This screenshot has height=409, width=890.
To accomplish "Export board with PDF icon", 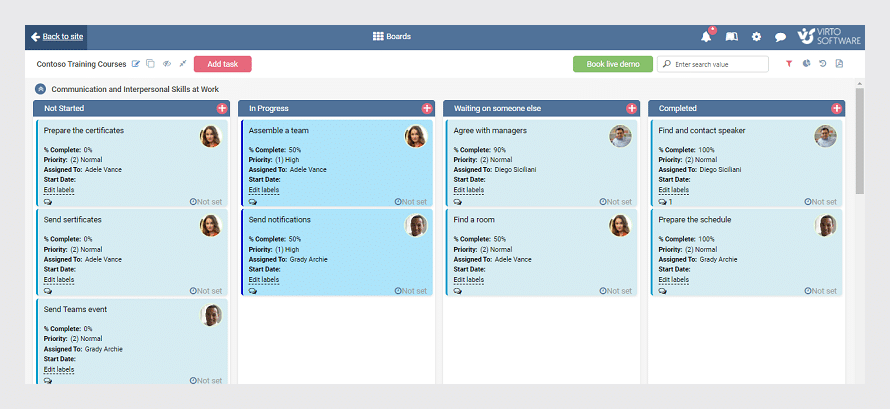I will [x=839, y=64].
